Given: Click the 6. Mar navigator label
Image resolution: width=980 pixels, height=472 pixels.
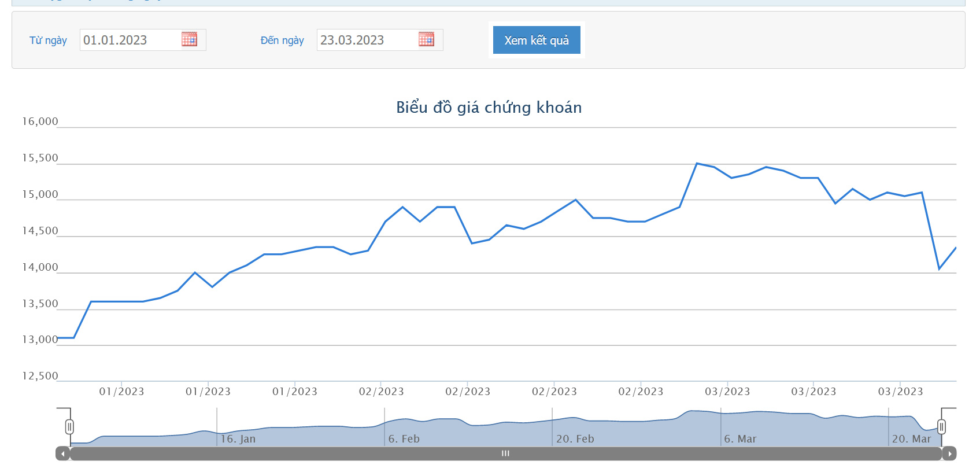Looking at the screenshot, I should [x=740, y=439].
